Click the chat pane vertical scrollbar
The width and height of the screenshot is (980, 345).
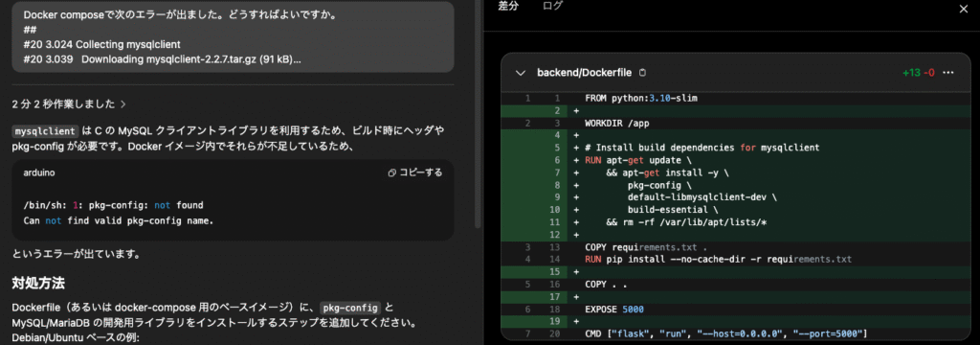[x=479, y=113]
